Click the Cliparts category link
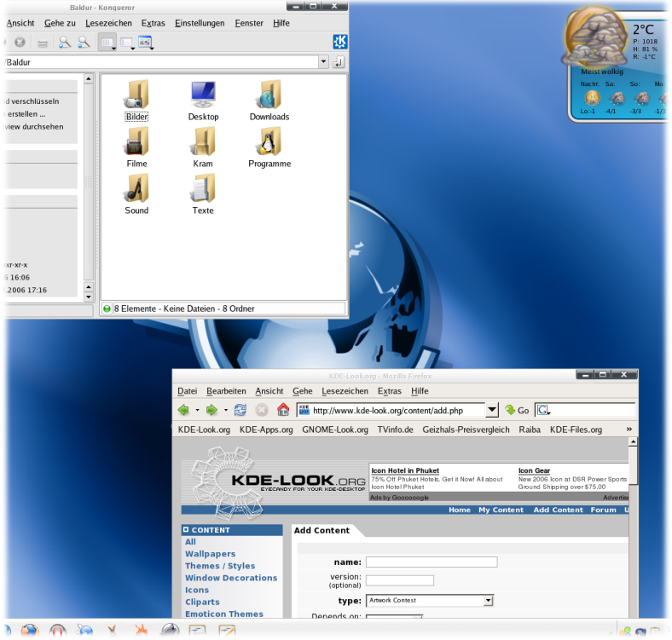 (x=202, y=602)
